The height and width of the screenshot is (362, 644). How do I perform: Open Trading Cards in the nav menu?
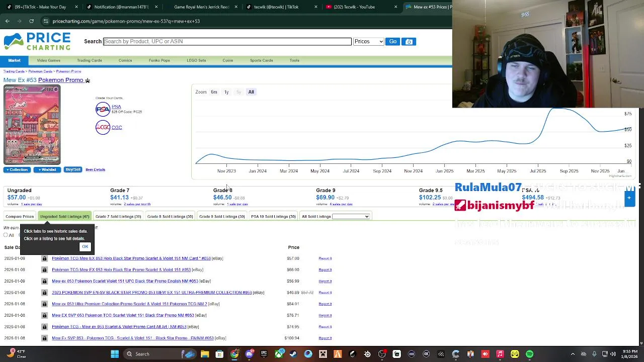[x=89, y=60]
